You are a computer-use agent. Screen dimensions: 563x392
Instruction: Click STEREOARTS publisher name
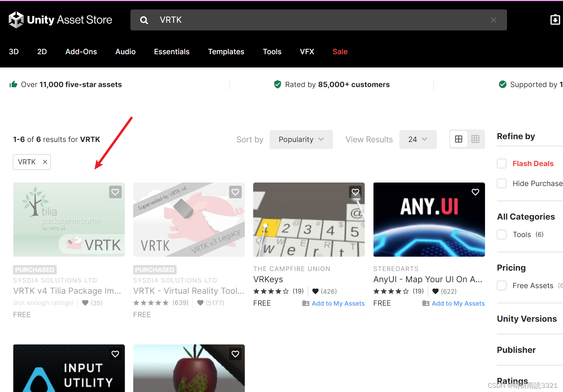[x=396, y=269]
